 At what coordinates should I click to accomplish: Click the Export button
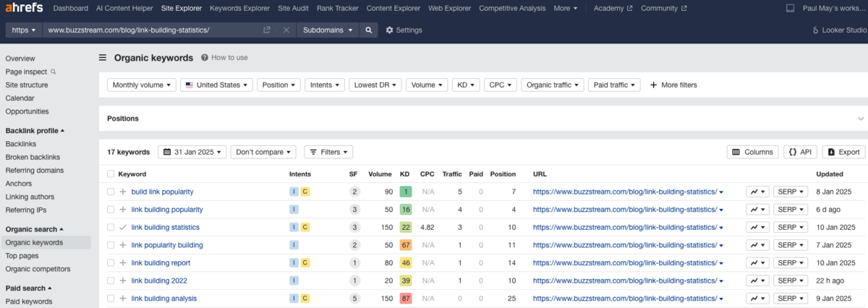(843, 152)
